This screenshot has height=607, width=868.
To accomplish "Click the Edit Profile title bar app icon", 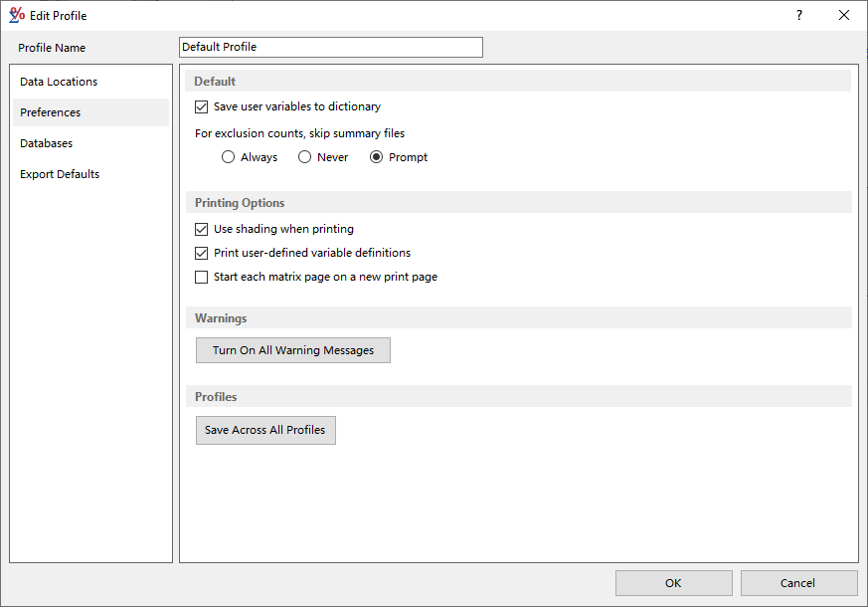I will point(16,15).
